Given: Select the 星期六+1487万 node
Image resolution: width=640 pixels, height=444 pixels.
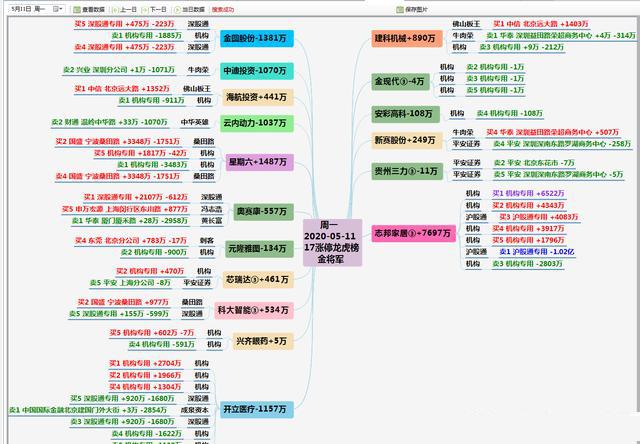Looking at the screenshot, I should click(x=260, y=162).
